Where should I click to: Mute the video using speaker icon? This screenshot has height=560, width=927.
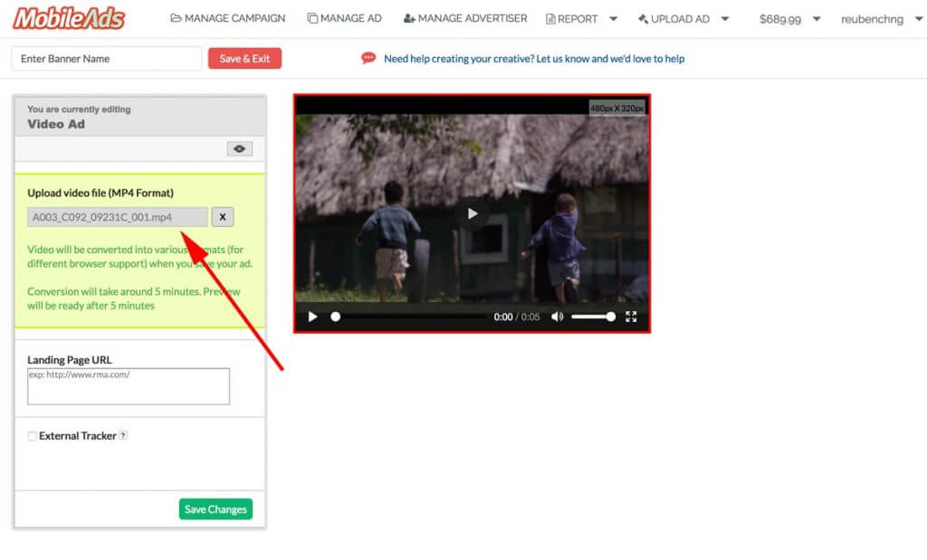pyautogui.click(x=557, y=317)
